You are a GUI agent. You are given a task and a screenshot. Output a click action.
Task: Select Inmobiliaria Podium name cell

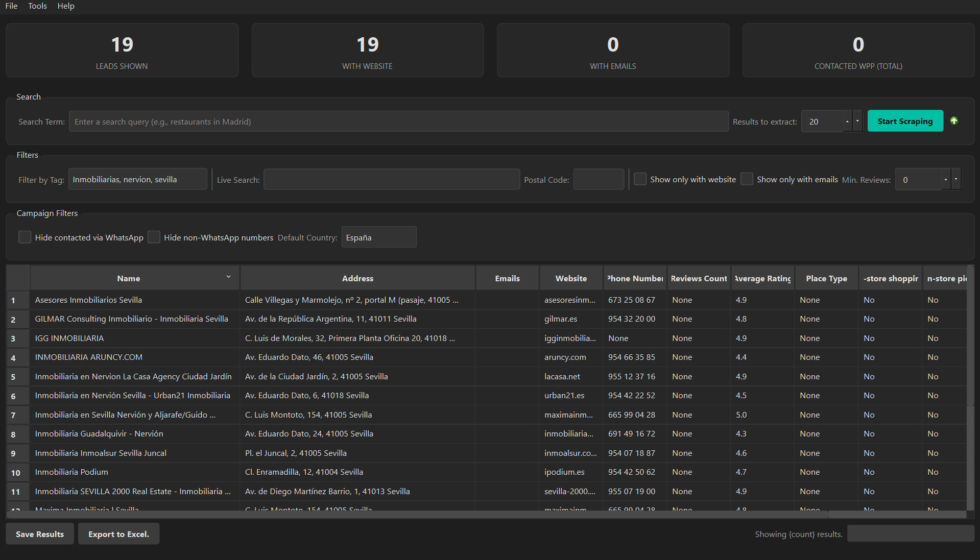pyautogui.click(x=135, y=472)
